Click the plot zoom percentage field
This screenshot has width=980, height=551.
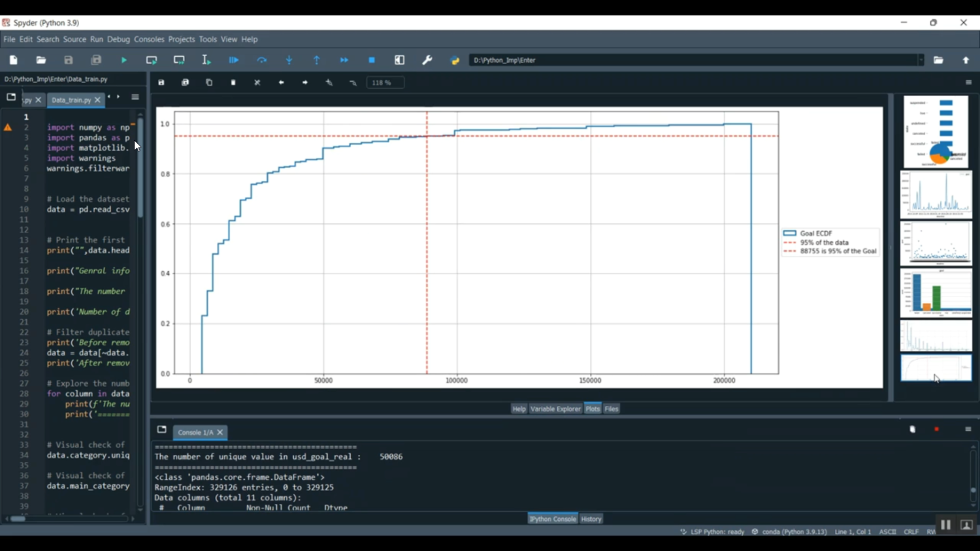(385, 83)
